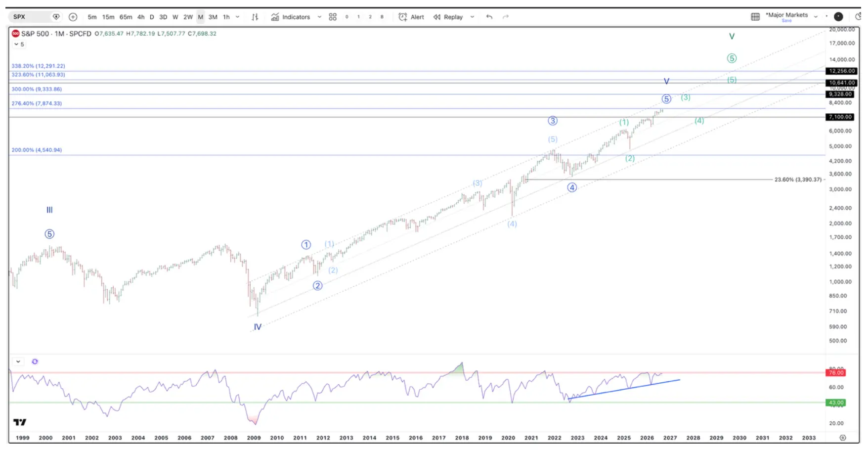Click the TradingView logo on the chart
Image resolution: width=868 pixels, height=450 pixels.
click(x=20, y=422)
